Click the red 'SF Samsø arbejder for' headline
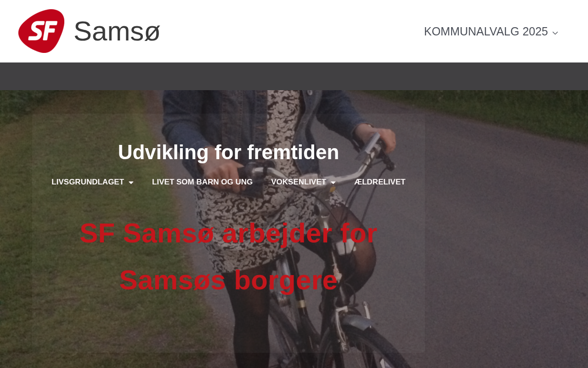The height and width of the screenshot is (368, 588). (x=228, y=233)
